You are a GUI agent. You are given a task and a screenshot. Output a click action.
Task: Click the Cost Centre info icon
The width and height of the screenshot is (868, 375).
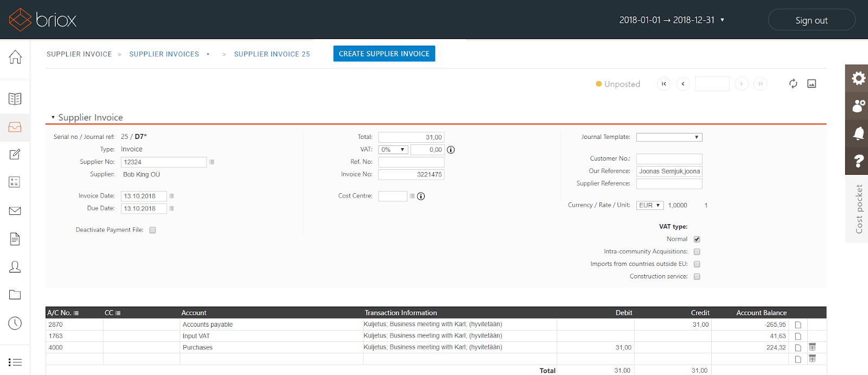[421, 196]
